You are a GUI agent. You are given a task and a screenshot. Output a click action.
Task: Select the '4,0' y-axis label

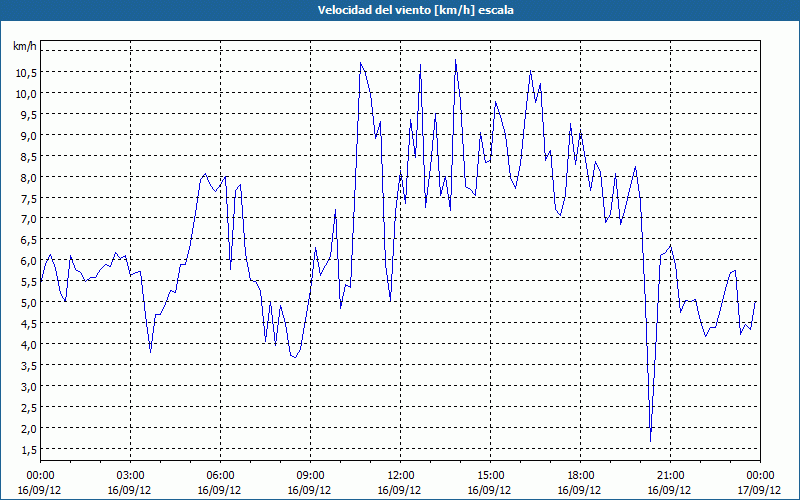29,344
